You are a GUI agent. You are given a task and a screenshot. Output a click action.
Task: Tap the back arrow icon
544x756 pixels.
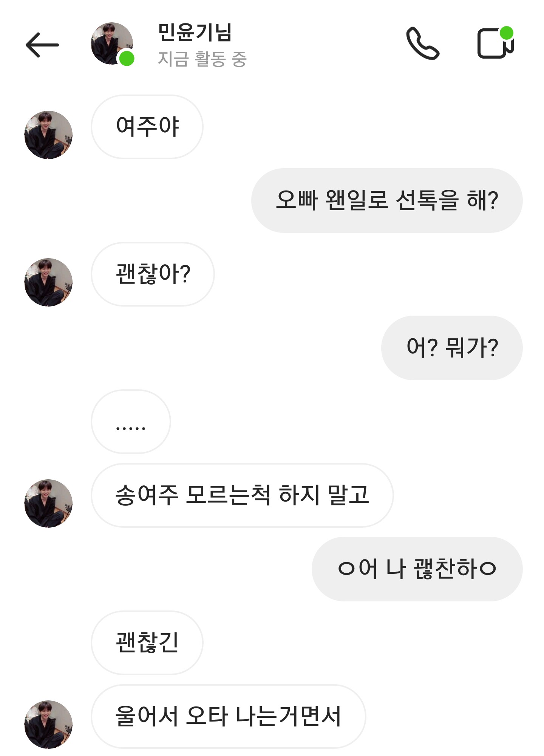42,45
